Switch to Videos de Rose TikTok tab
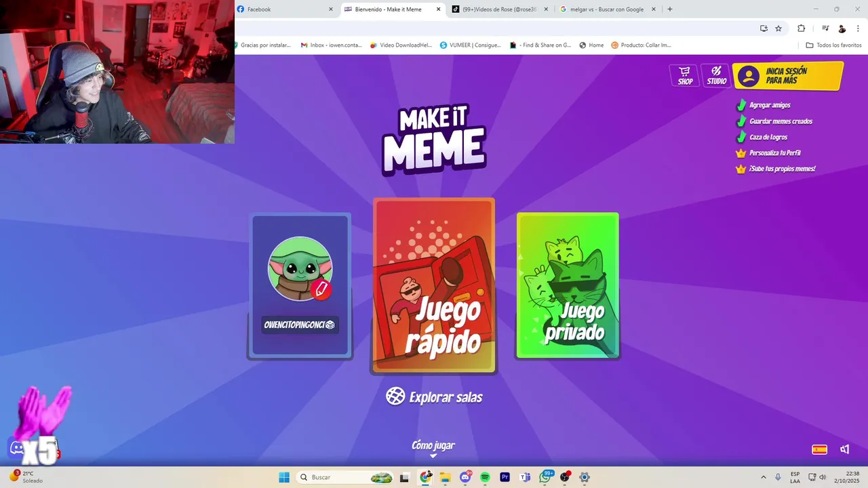Screen dimensions: 868x488 (x=498, y=9)
